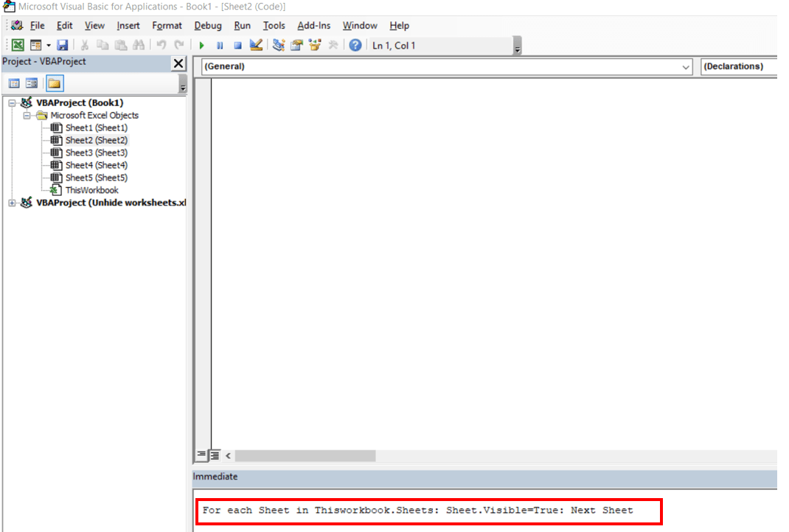Select View Code icon in Project Explorer
The image size is (789, 532).
coord(13,83)
